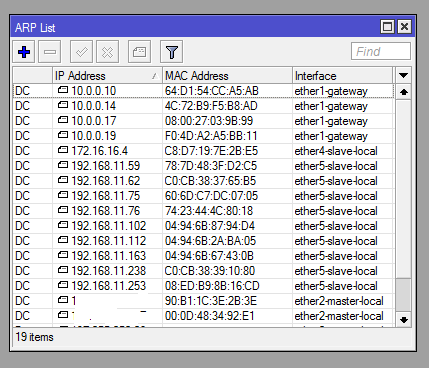Click the scrollbar up arrow

pyautogui.click(x=404, y=92)
